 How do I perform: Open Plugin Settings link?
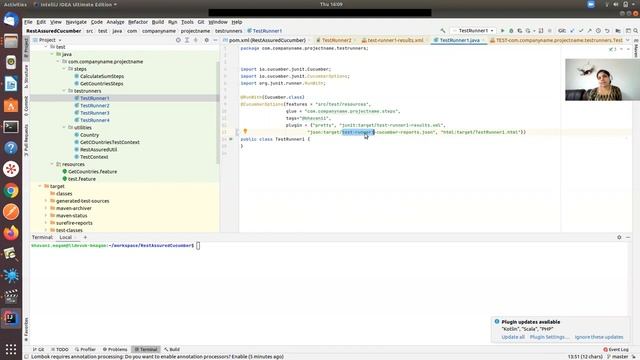pos(549,337)
